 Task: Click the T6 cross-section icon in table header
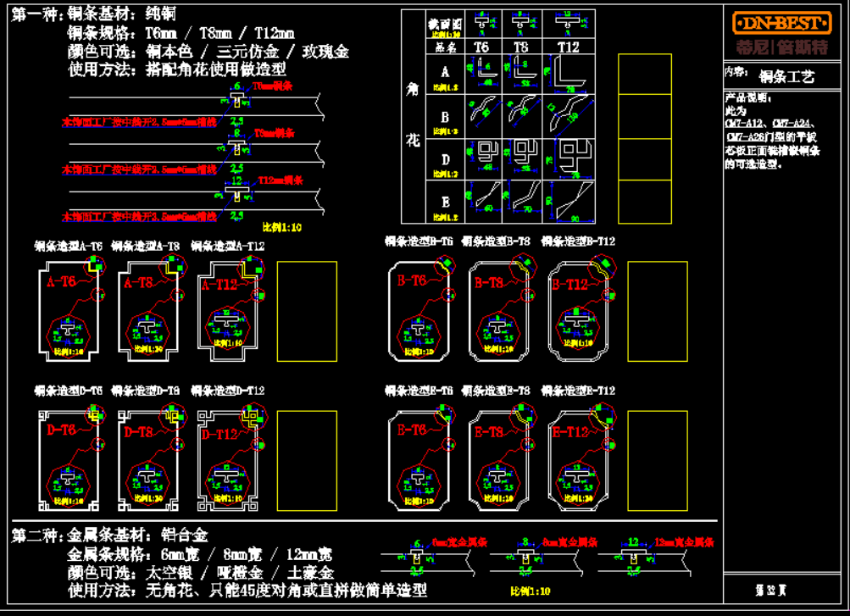point(483,22)
